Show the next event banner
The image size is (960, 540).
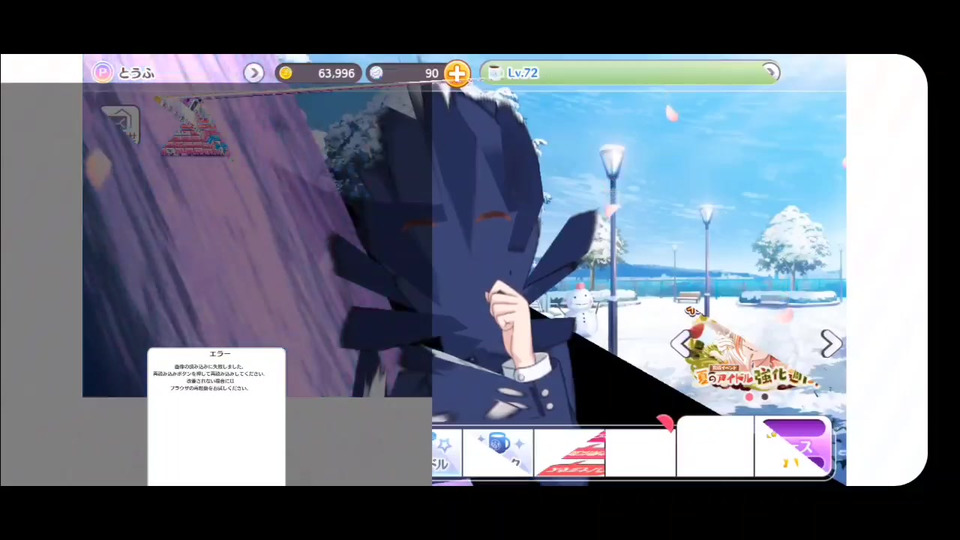831,343
